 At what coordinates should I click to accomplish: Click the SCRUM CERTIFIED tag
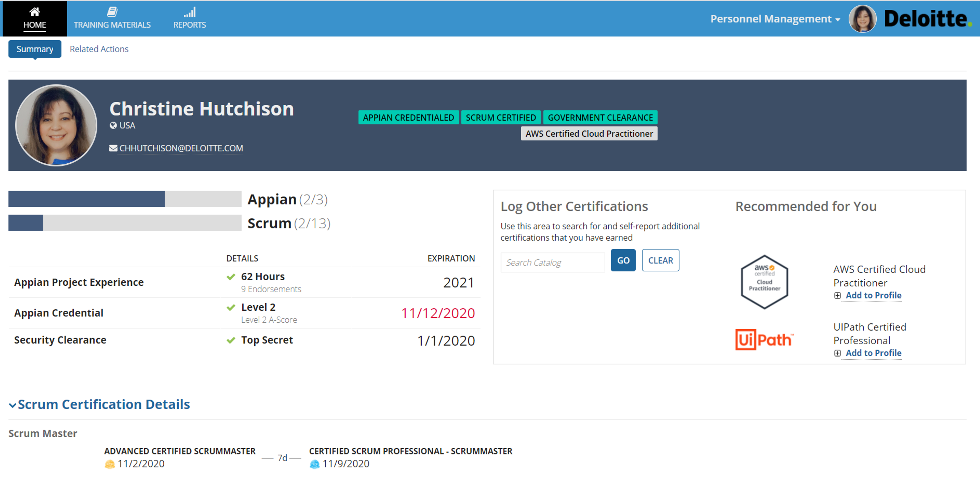click(501, 118)
